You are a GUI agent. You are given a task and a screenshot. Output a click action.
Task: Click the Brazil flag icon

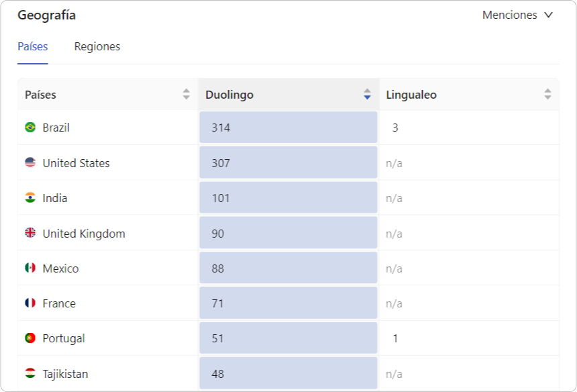pos(30,128)
